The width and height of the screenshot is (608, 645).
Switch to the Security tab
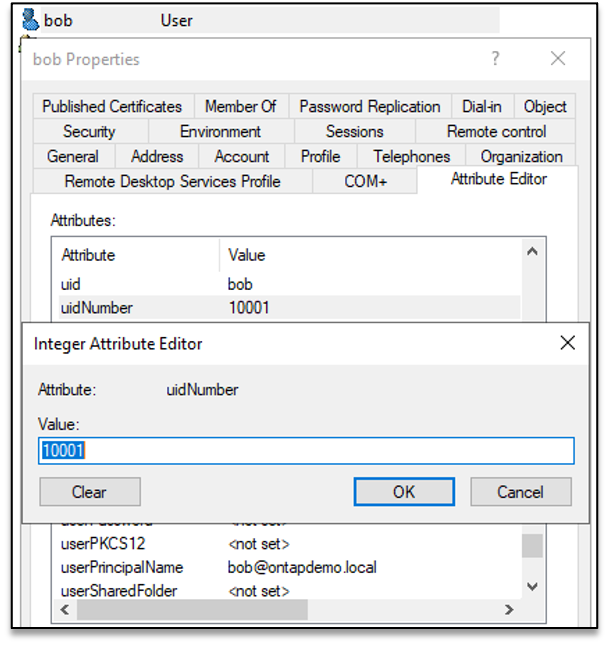[90, 132]
